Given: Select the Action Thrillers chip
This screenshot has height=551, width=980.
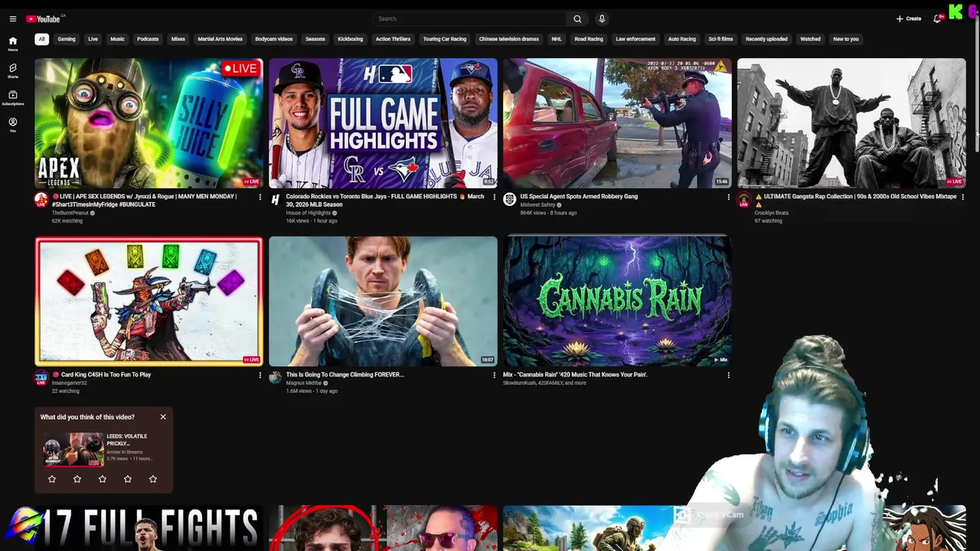Looking at the screenshot, I should point(393,39).
